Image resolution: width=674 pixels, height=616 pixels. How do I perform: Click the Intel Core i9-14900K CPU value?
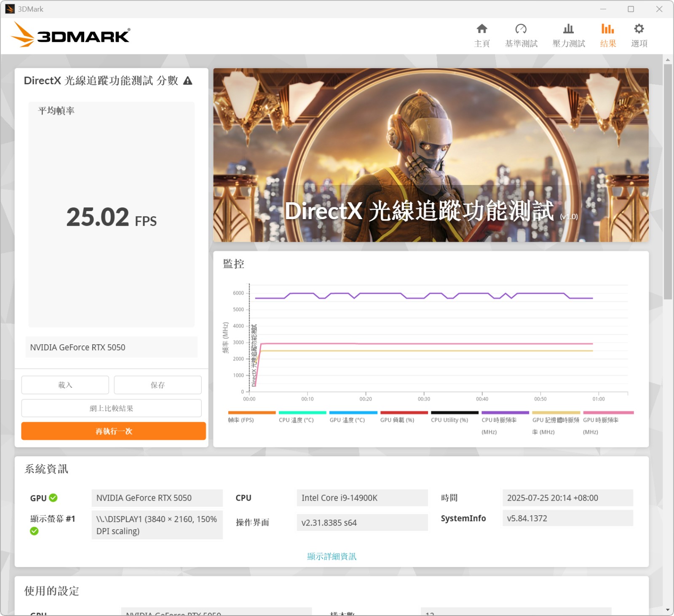pyautogui.click(x=362, y=498)
